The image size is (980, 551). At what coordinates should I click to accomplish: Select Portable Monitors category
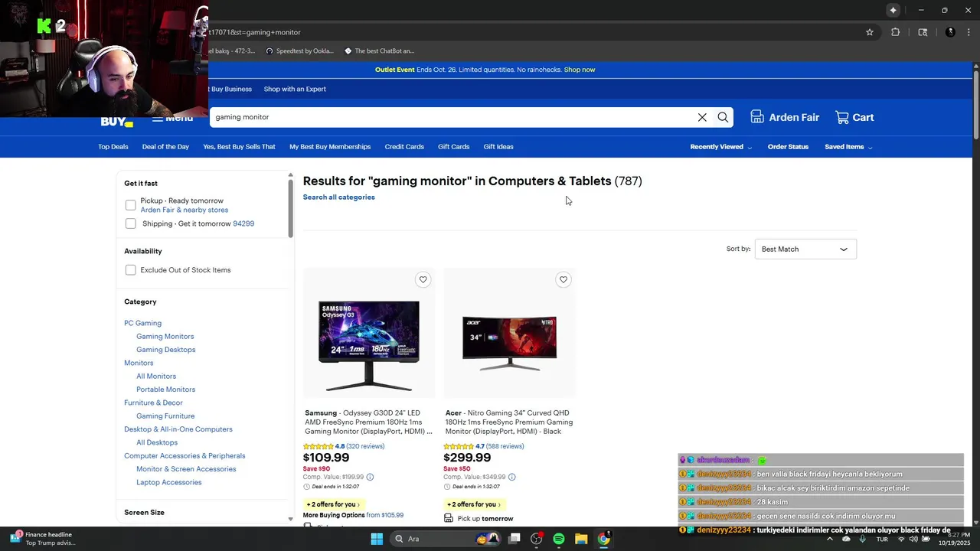coord(165,390)
